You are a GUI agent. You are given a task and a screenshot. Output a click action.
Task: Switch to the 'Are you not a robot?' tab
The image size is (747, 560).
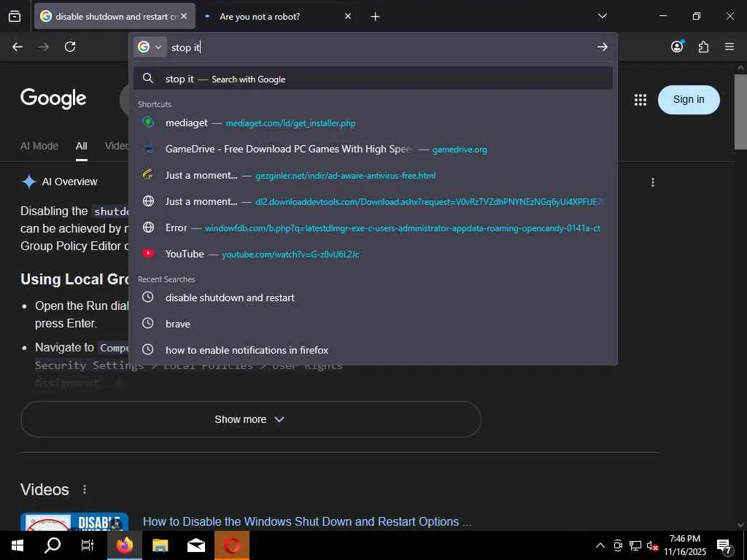[278, 16]
